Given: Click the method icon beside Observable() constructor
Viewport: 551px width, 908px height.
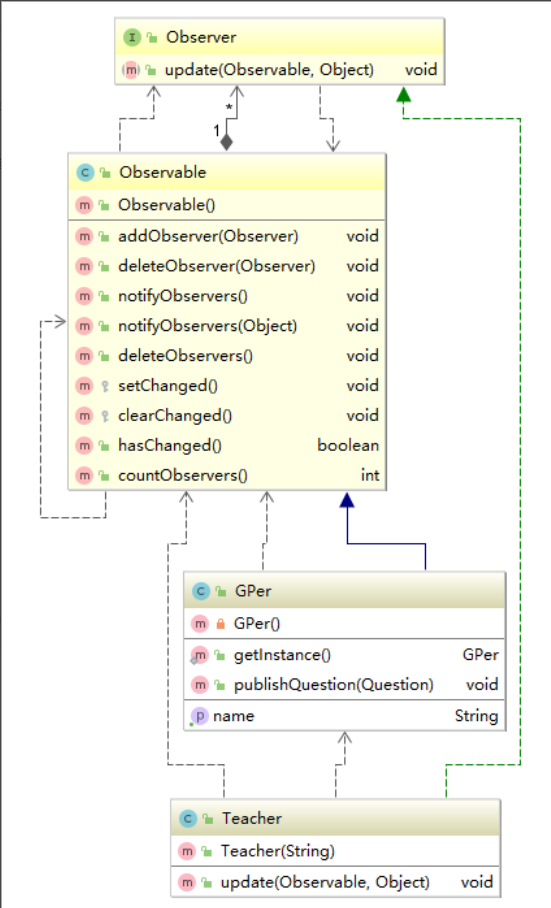Looking at the screenshot, I should (x=85, y=205).
